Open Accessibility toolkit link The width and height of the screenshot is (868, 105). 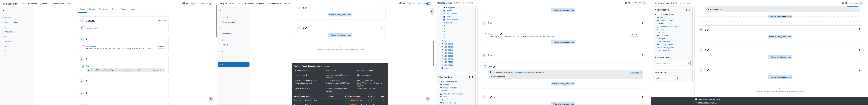click(667, 48)
